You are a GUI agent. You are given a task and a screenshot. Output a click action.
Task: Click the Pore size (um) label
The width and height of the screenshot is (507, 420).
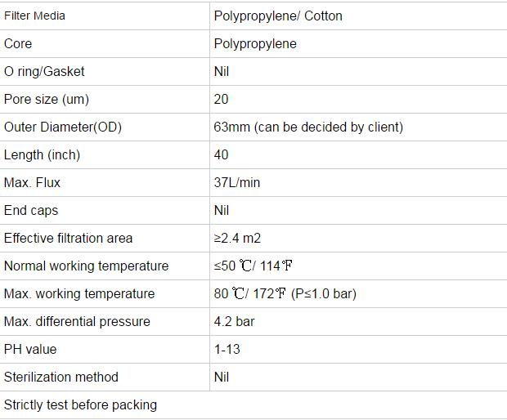click(47, 99)
